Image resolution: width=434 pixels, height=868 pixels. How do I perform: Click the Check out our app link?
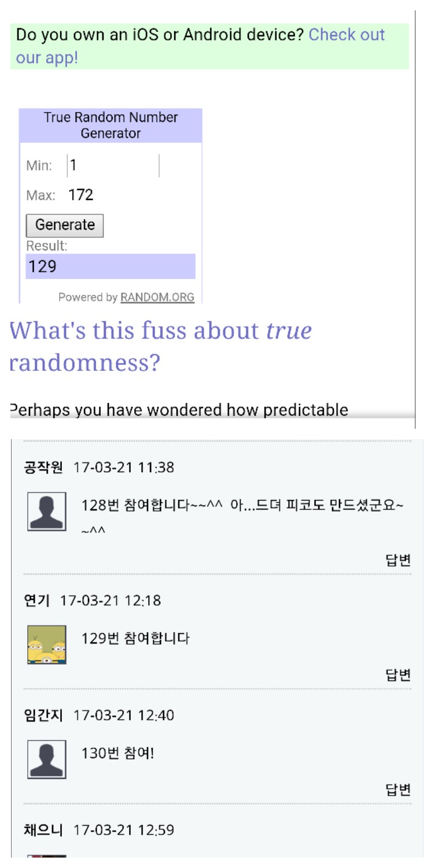(346, 35)
